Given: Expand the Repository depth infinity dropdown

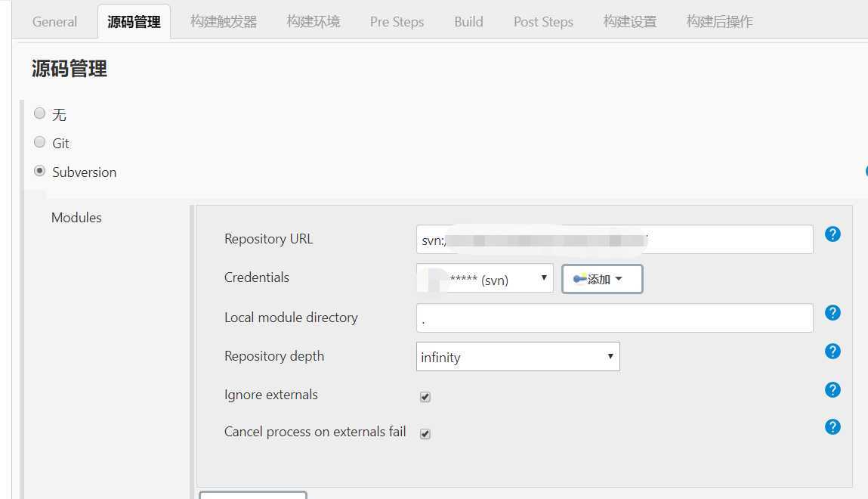Looking at the screenshot, I should tap(517, 357).
